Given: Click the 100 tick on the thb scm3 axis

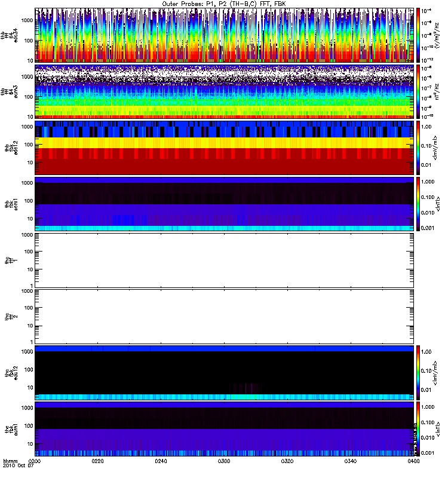Looking at the screenshot, I should point(28,97).
